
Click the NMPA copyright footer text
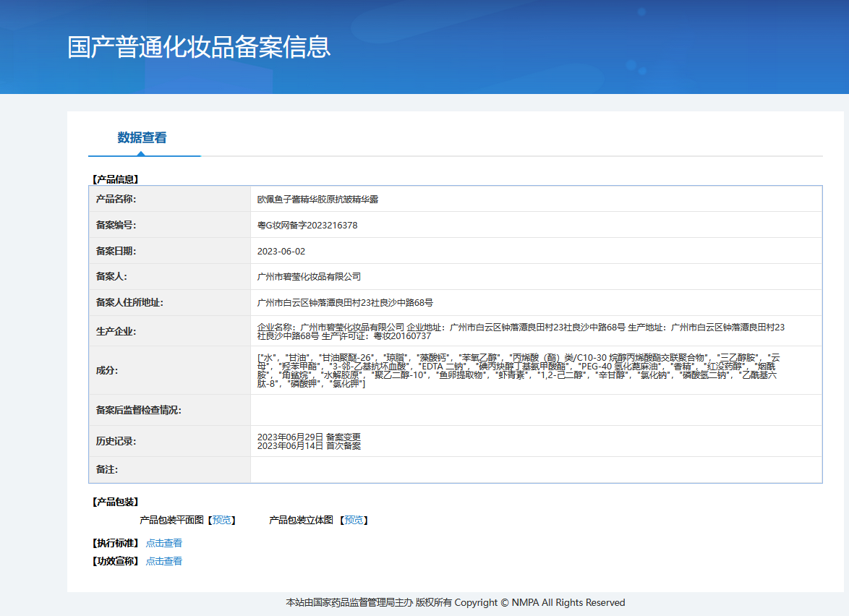pyautogui.click(x=455, y=602)
